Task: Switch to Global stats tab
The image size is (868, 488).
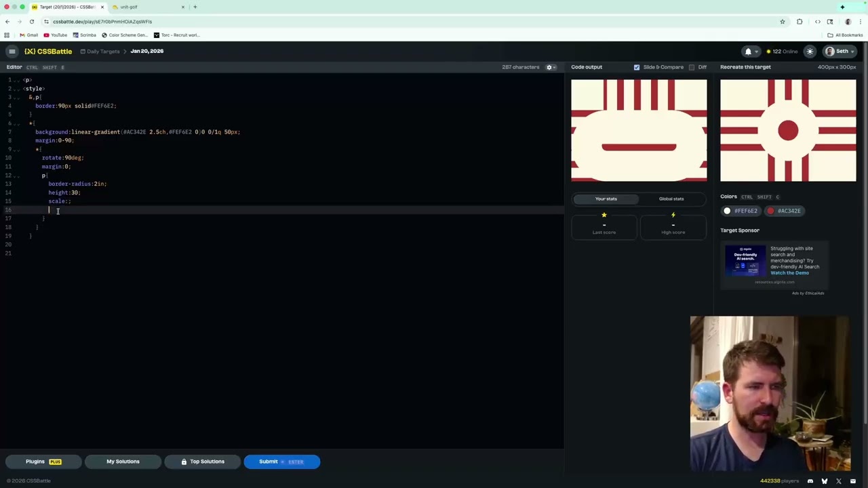Action: pyautogui.click(x=671, y=199)
